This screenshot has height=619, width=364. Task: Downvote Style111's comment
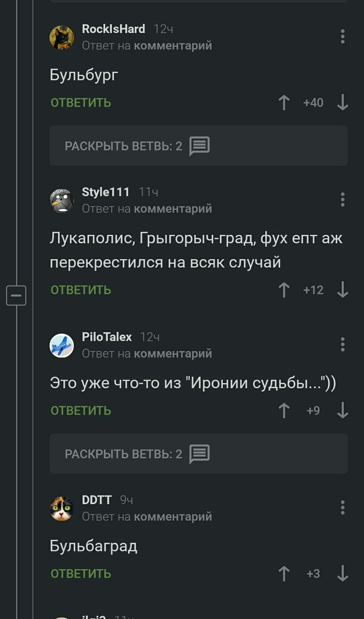click(342, 290)
